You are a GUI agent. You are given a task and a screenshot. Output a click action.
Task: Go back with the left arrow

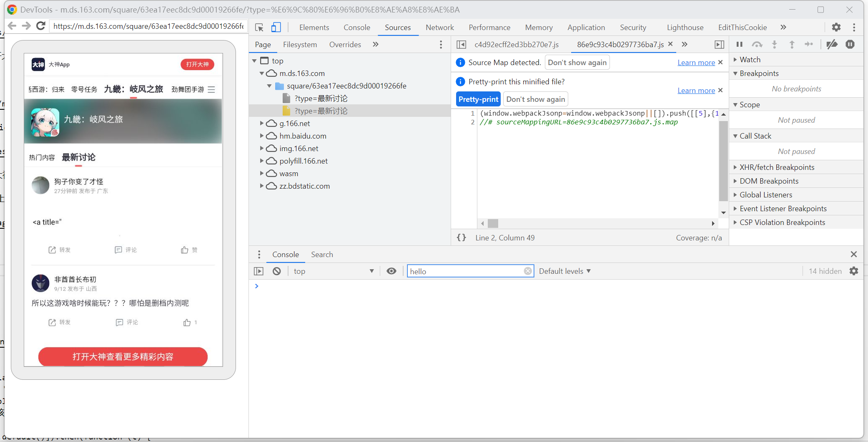(12, 26)
